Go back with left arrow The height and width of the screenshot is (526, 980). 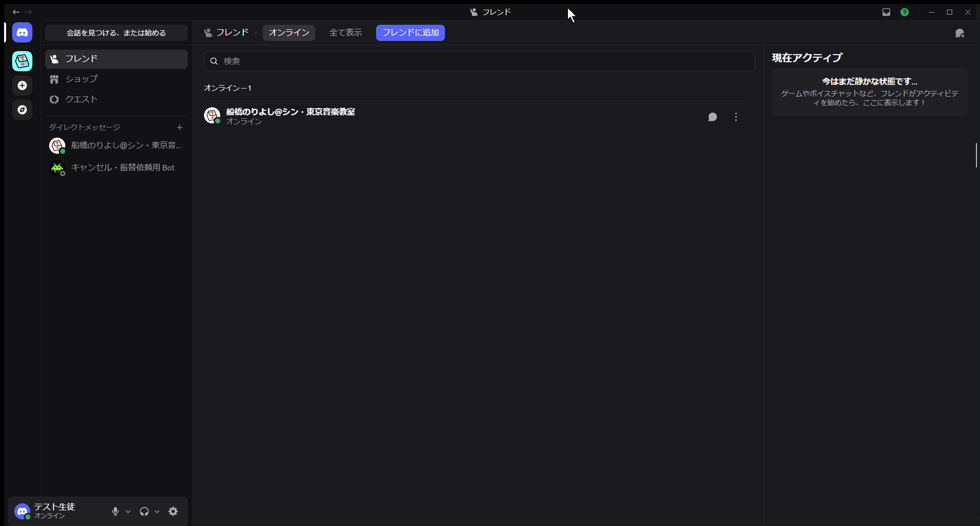(x=16, y=12)
